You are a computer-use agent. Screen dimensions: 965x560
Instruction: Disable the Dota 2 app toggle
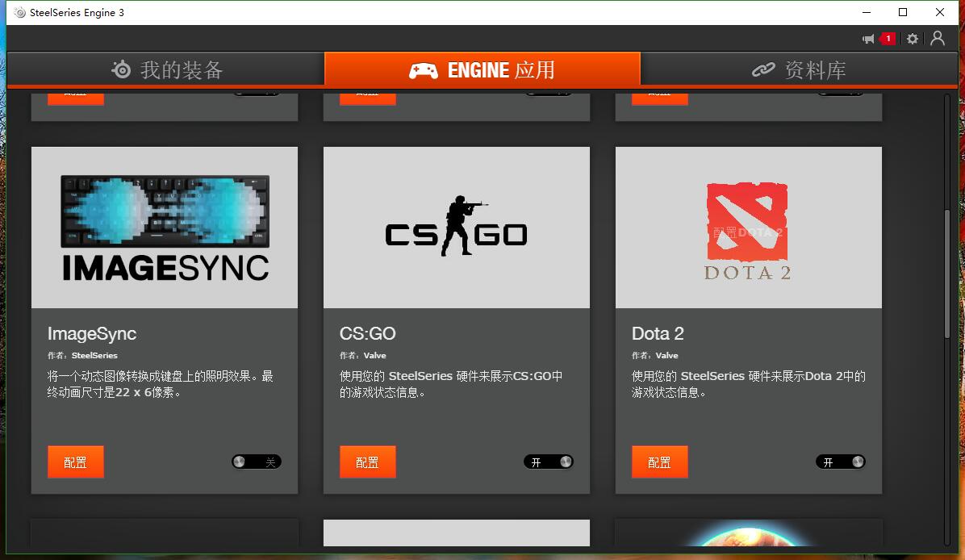point(841,462)
